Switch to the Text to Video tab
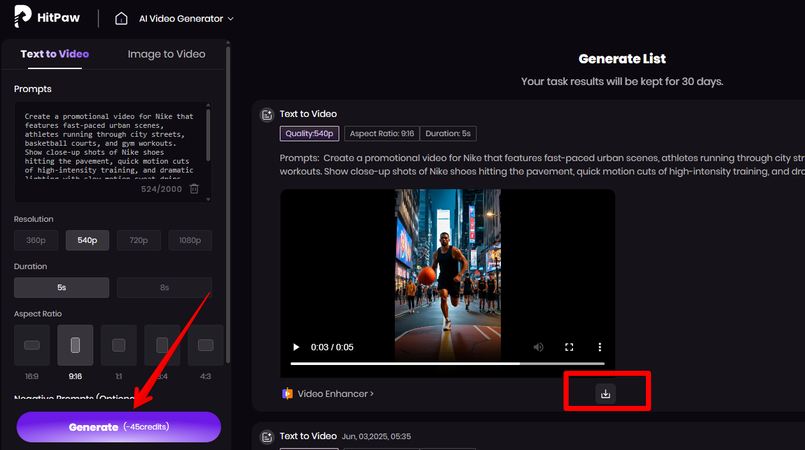 click(54, 54)
